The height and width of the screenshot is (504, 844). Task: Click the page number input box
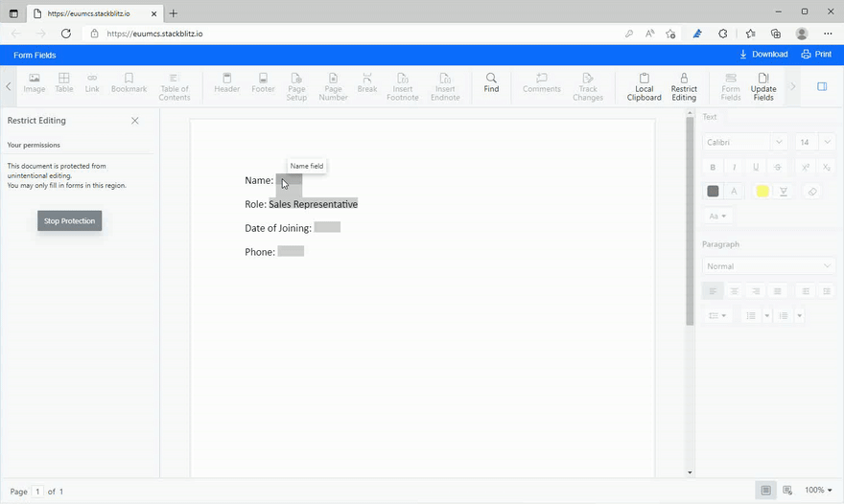pos(37,492)
